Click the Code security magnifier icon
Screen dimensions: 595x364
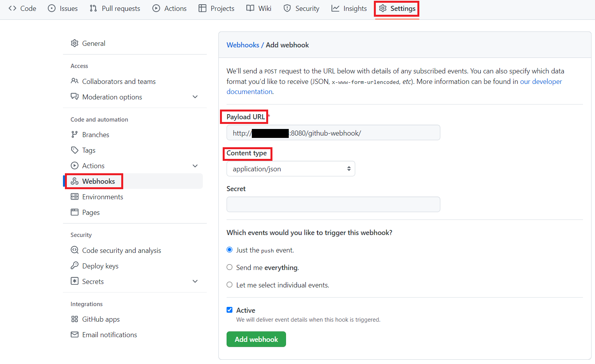[x=75, y=250]
